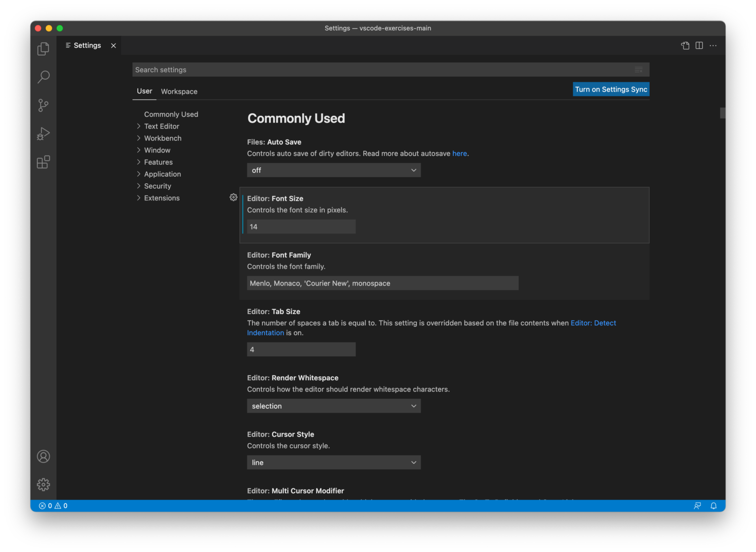Open the Files Auto Save dropdown
The image size is (756, 552).
[334, 170]
